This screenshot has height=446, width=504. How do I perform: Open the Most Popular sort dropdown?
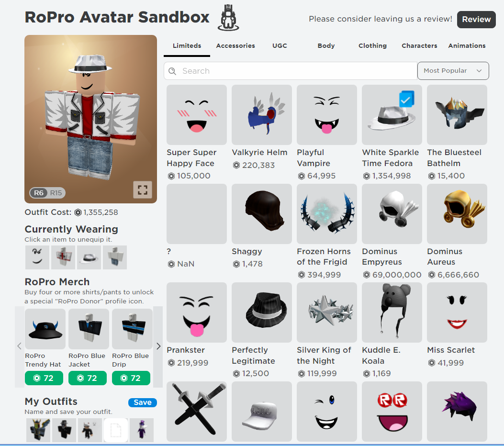453,71
